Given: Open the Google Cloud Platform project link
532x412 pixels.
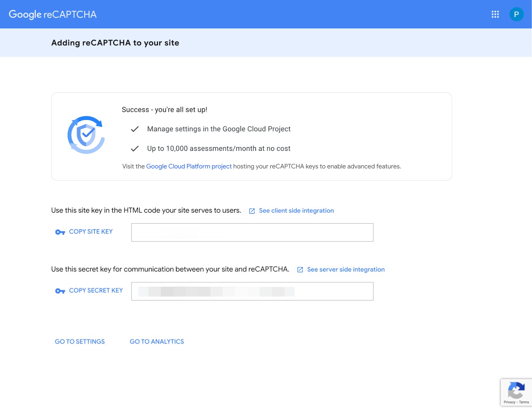Looking at the screenshot, I should click(189, 166).
